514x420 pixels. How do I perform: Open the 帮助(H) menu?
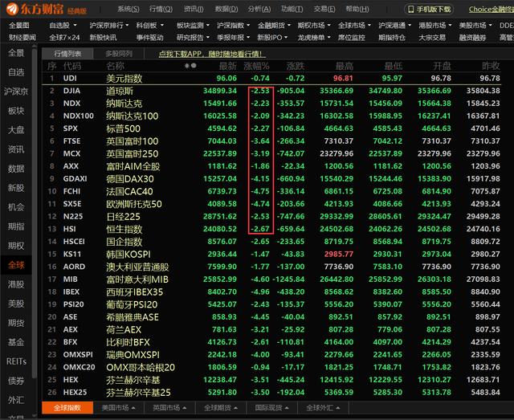tap(357, 9)
